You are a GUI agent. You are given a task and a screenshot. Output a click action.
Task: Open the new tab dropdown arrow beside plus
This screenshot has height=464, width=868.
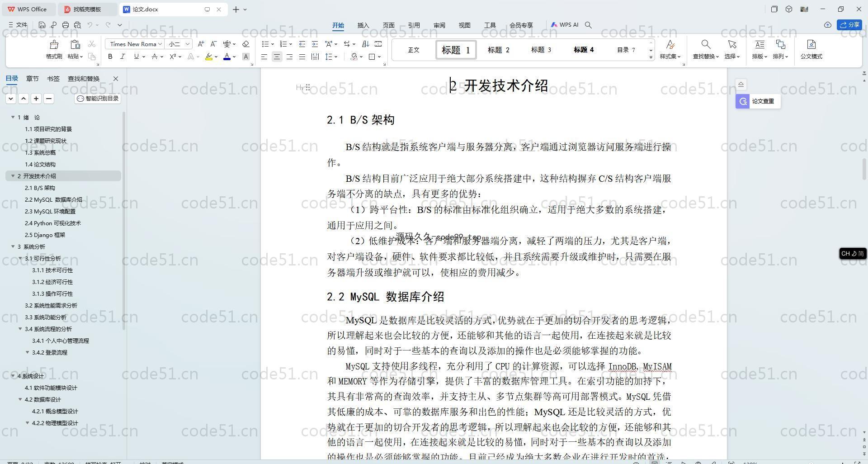(245, 9)
